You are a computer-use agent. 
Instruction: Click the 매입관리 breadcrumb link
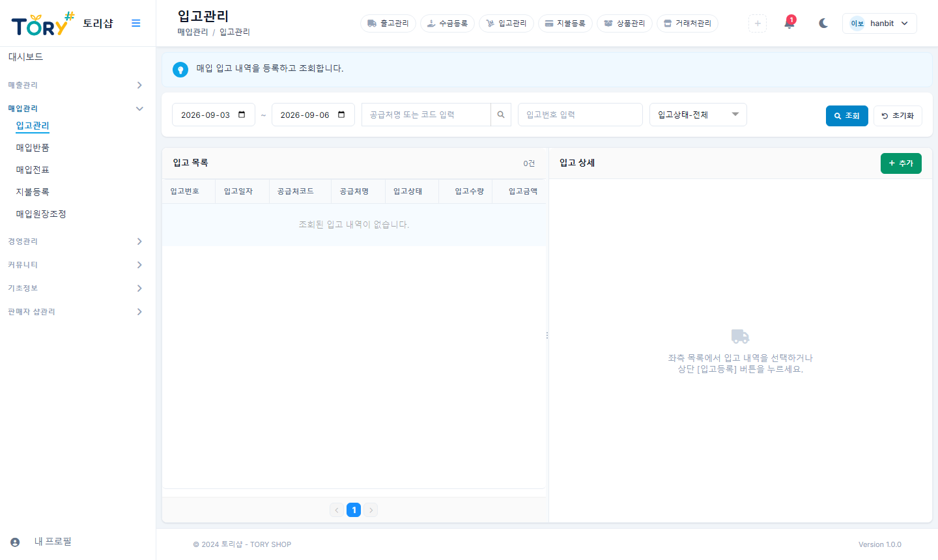click(193, 32)
